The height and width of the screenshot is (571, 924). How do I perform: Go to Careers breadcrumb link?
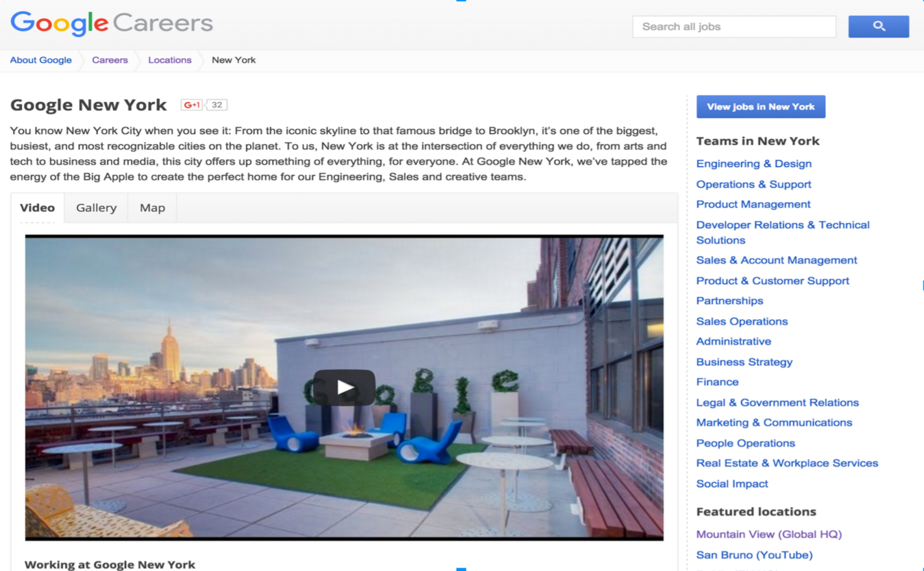point(110,60)
